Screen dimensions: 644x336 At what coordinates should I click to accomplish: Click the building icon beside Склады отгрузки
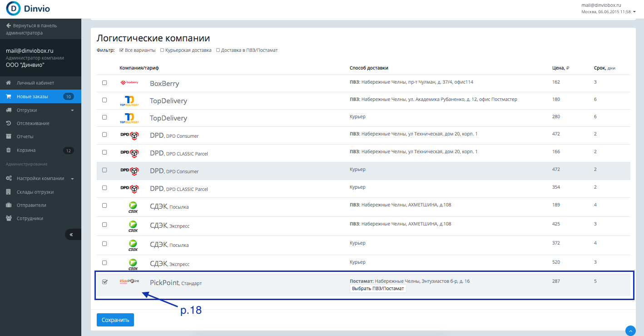click(8, 192)
